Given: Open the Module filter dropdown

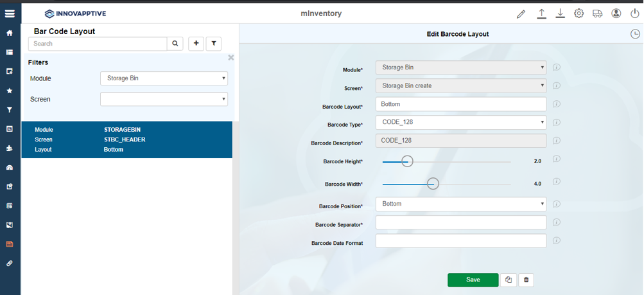Looking at the screenshot, I should tap(164, 78).
